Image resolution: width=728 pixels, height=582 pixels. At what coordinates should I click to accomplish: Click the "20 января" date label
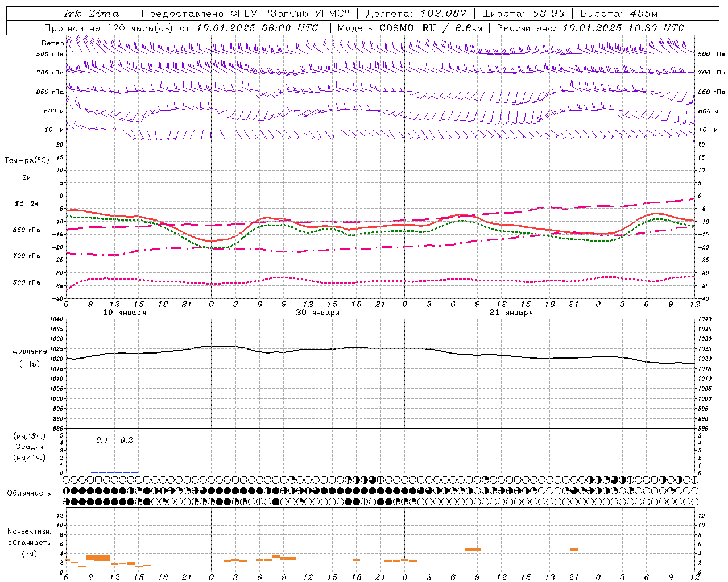[318, 313]
